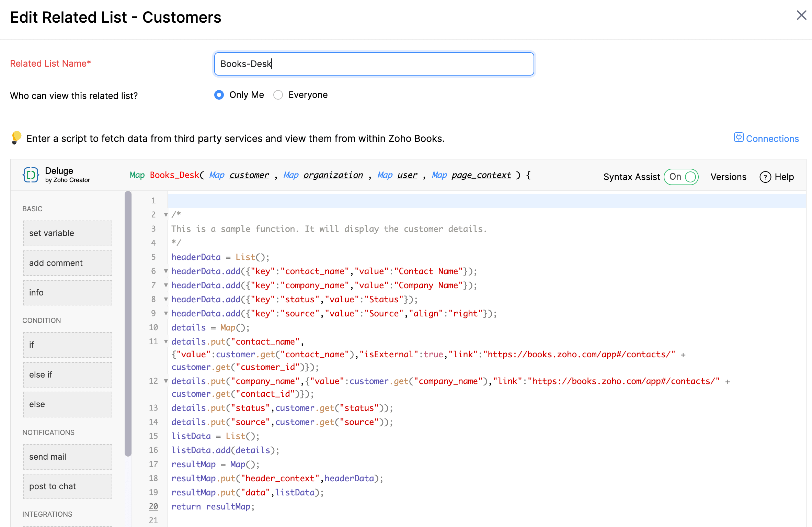The width and height of the screenshot is (812, 527).
Task: Collapse the comment block on line 2
Action: [166, 214]
